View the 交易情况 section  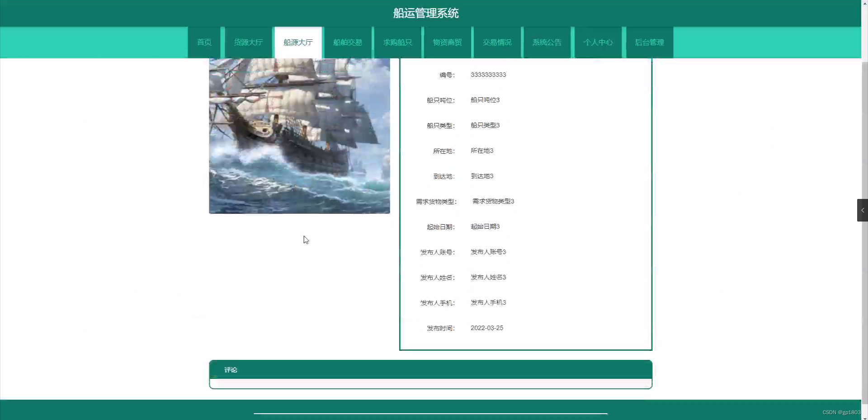[497, 42]
